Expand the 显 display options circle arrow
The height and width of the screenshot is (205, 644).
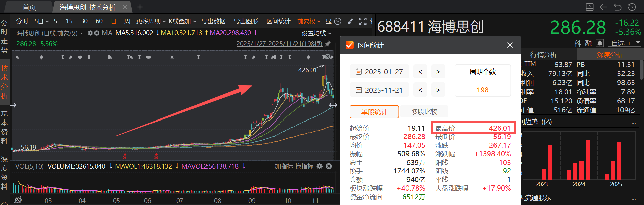(x=338, y=21)
